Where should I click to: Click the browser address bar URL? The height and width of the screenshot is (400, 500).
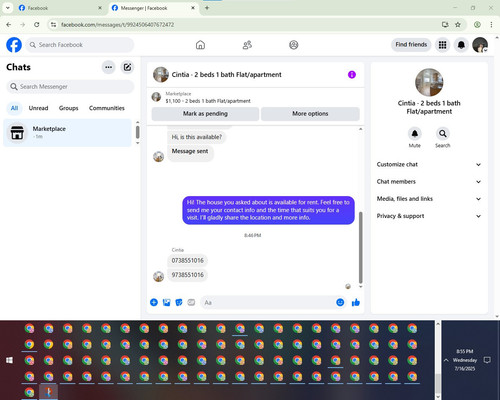click(117, 25)
